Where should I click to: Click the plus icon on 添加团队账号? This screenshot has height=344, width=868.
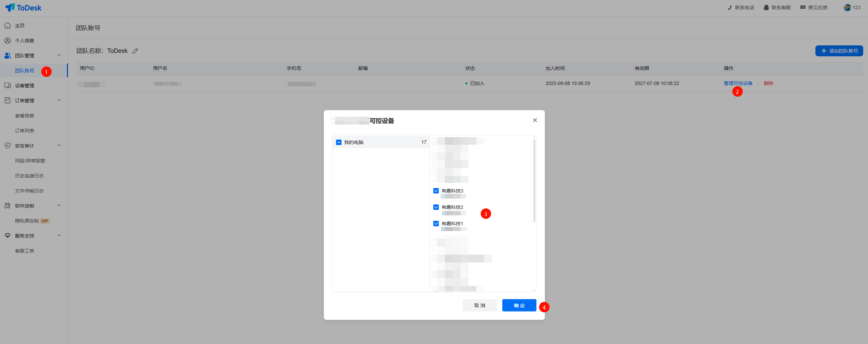point(824,51)
